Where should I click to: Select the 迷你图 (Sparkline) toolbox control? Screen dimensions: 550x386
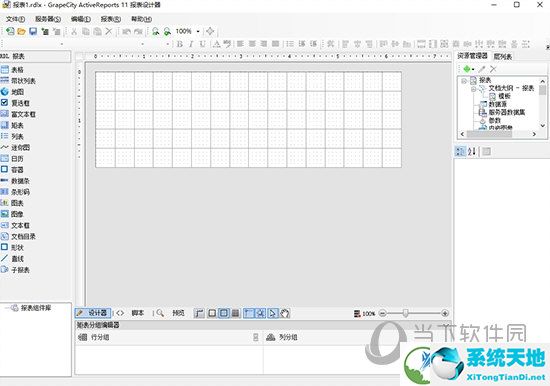(x=15, y=148)
